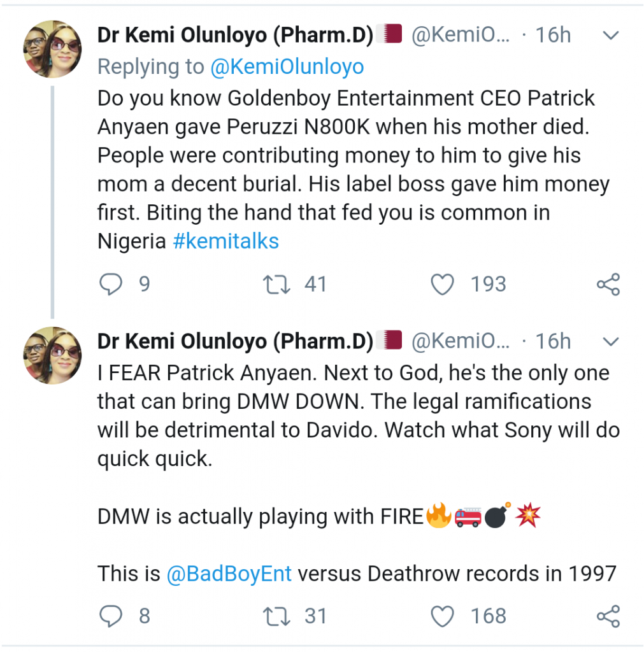
Task: Open the 16h timestamp of second tweet
Action: (x=553, y=343)
